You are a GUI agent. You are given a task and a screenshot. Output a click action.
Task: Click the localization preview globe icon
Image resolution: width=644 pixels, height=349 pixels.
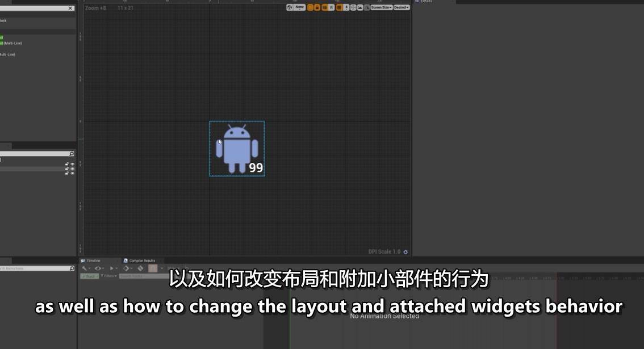point(289,7)
